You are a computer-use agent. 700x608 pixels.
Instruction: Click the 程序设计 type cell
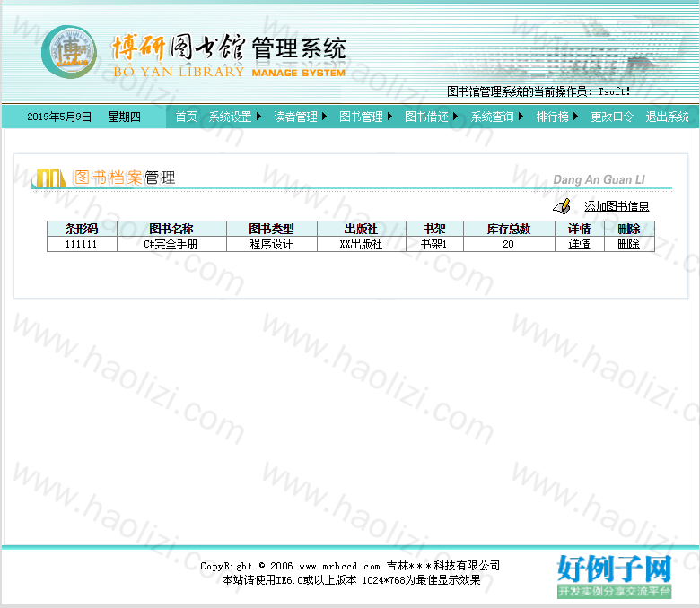(x=271, y=244)
